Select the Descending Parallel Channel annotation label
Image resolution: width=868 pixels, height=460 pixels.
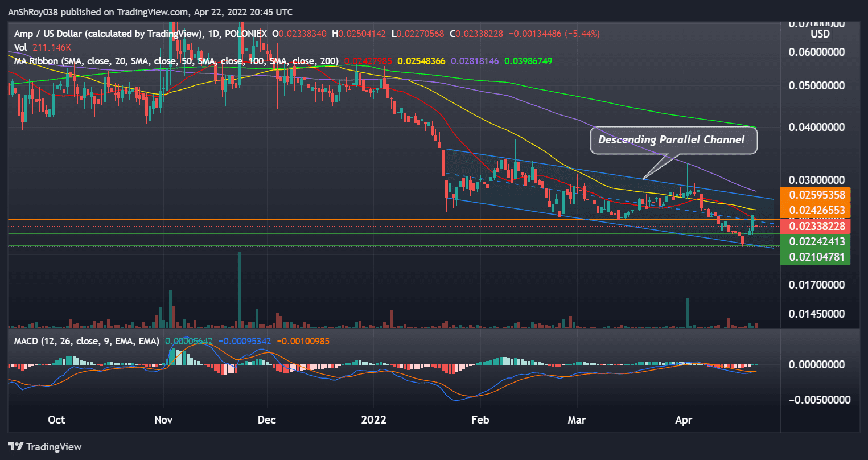click(673, 139)
